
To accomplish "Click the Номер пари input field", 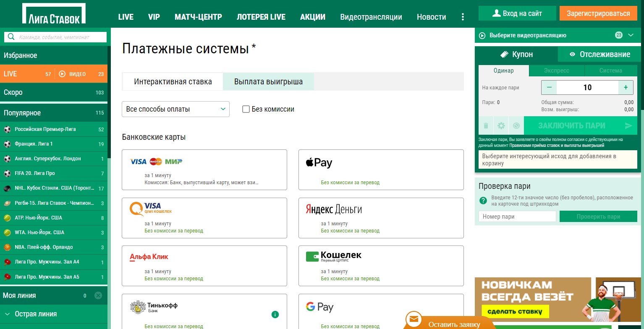I will click(x=517, y=217).
